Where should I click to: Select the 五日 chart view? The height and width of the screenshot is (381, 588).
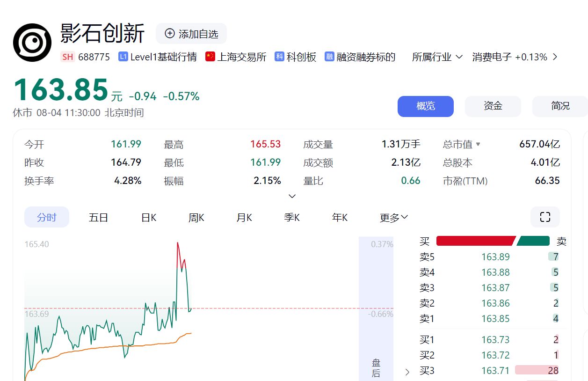tap(98, 218)
